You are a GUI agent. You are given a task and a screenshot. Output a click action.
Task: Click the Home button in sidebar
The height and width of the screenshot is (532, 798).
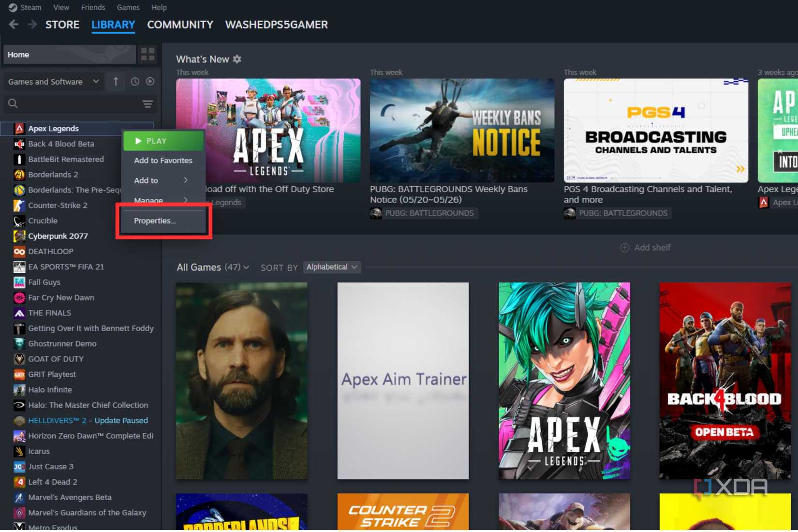(x=70, y=55)
